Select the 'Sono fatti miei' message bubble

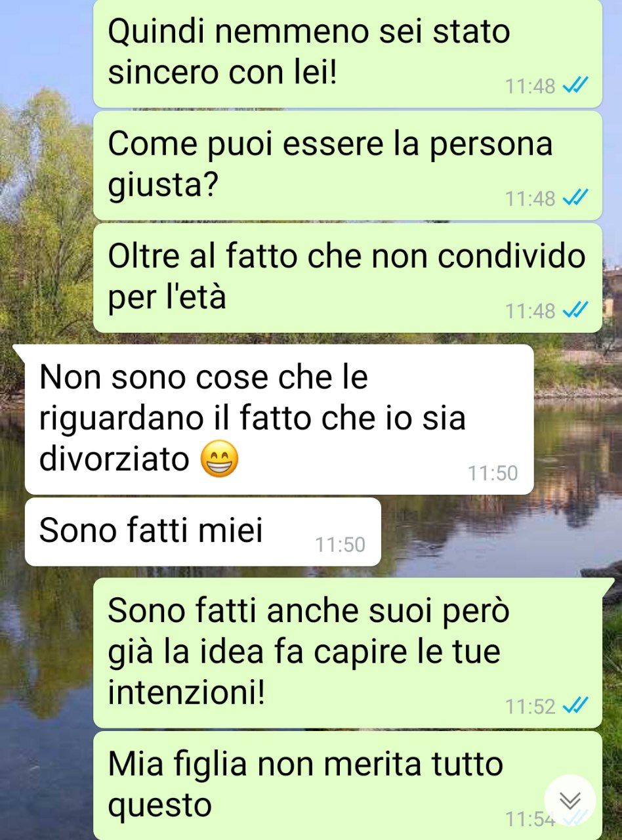pyautogui.click(x=203, y=532)
